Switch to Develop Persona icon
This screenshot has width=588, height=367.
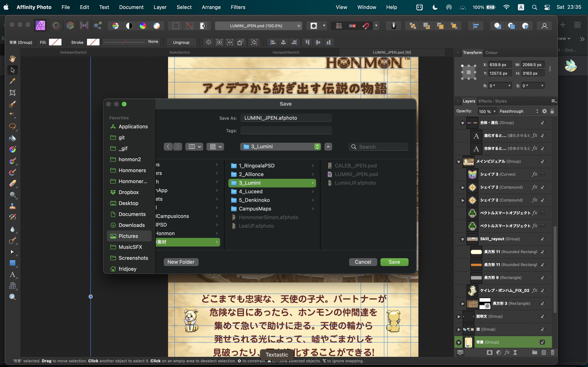pyautogui.click(x=70, y=25)
